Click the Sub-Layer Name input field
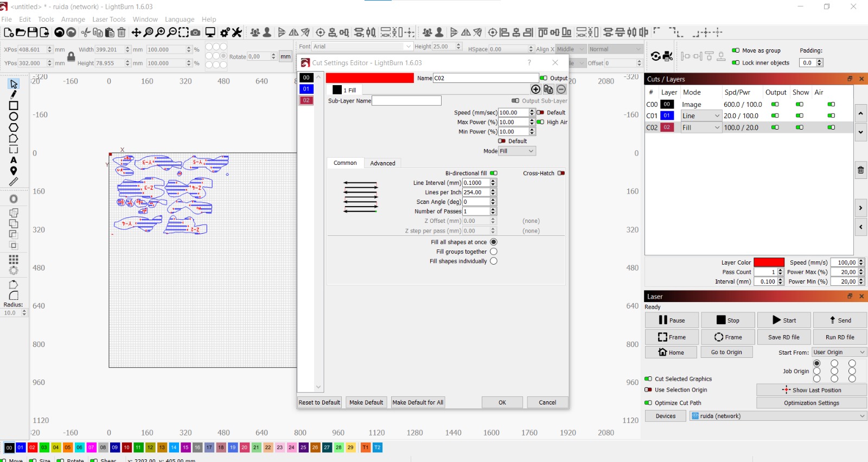868x462 pixels. click(406, 101)
